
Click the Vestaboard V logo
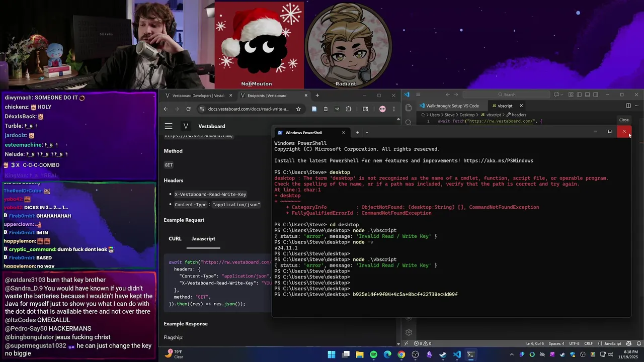186,126
